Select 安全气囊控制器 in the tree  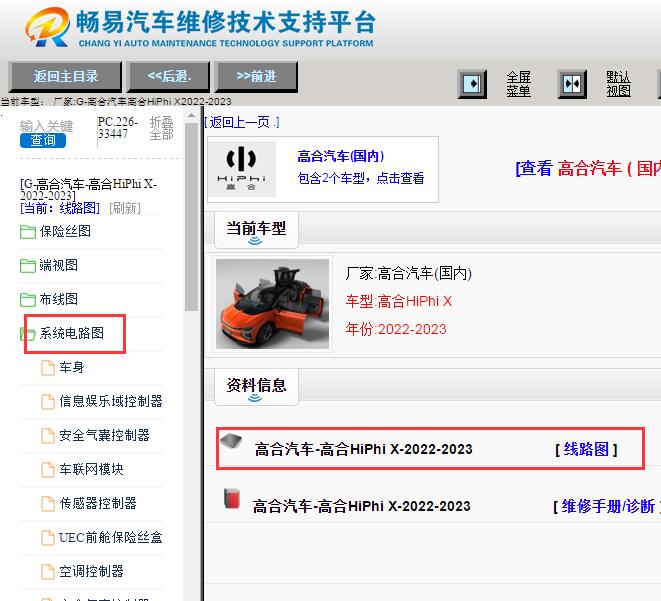point(105,436)
